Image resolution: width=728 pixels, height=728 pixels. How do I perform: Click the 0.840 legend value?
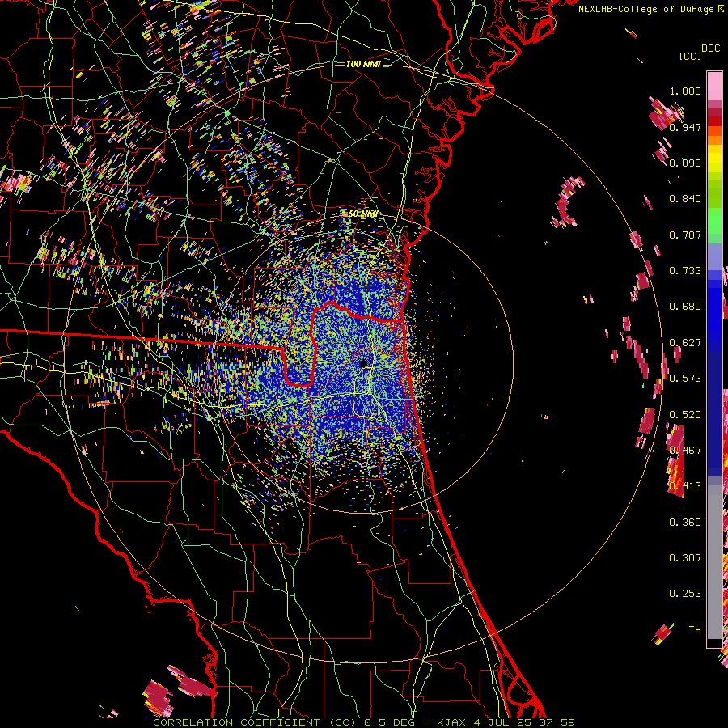pos(685,199)
